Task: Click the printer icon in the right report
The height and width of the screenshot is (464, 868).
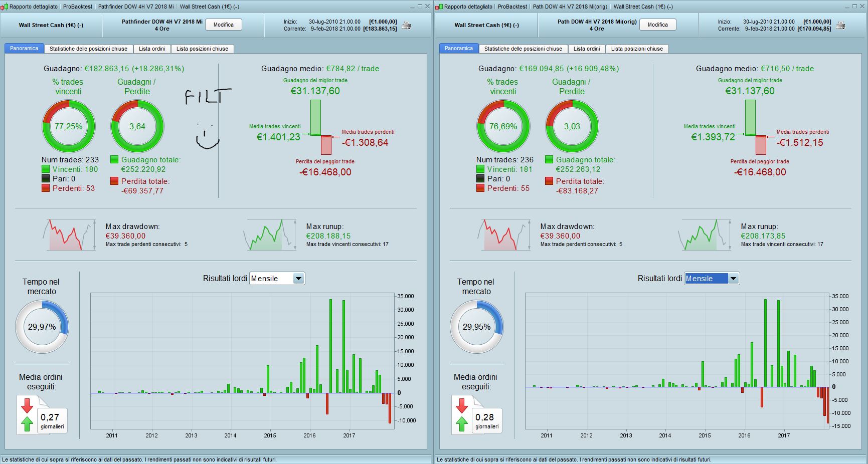Action: coord(841,26)
